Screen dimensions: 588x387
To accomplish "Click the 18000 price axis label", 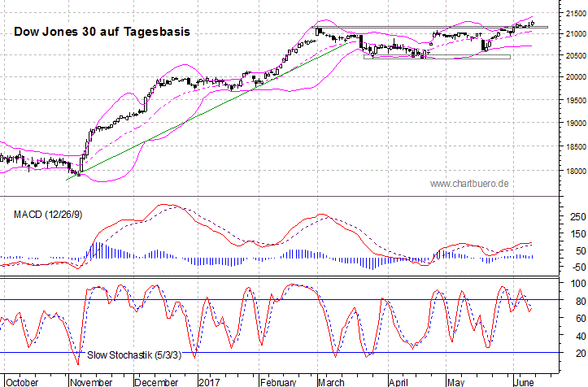I will click(575, 171).
